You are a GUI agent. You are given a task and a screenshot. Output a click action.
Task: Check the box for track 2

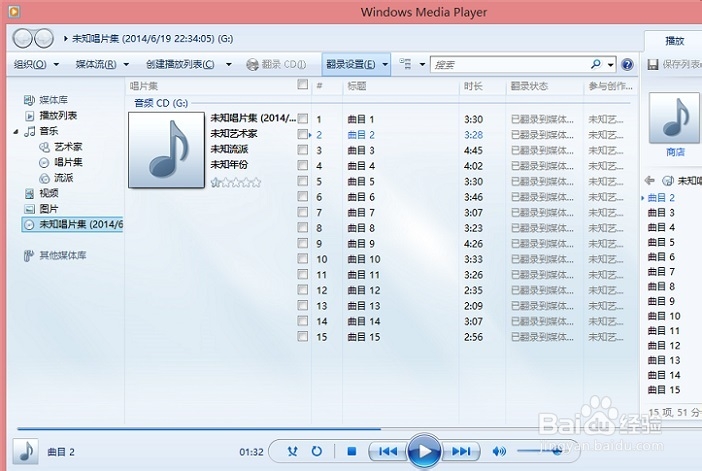(303, 134)
